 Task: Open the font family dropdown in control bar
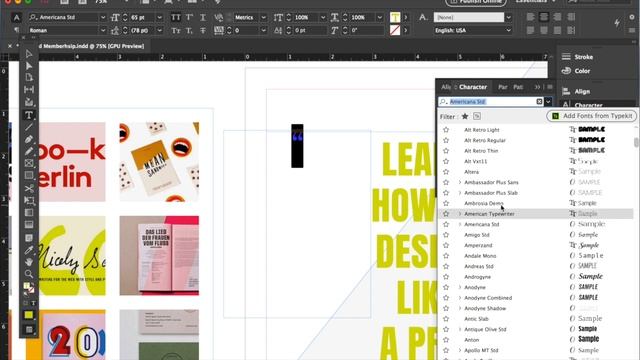pos(103,18)
